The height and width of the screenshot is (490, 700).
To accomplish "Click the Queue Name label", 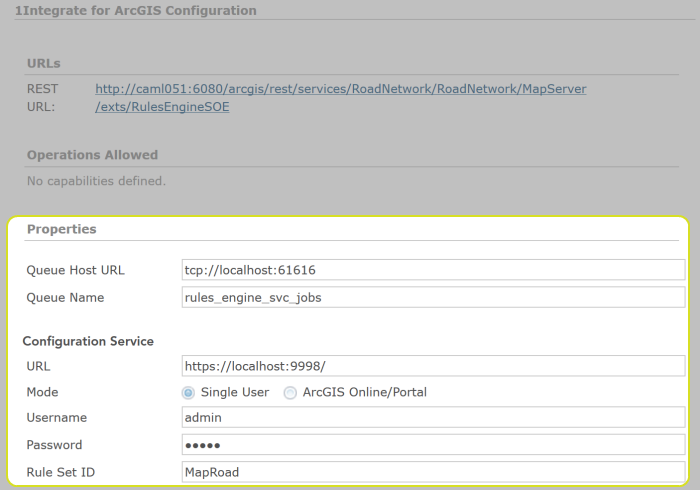I will [x=65, y=297].
